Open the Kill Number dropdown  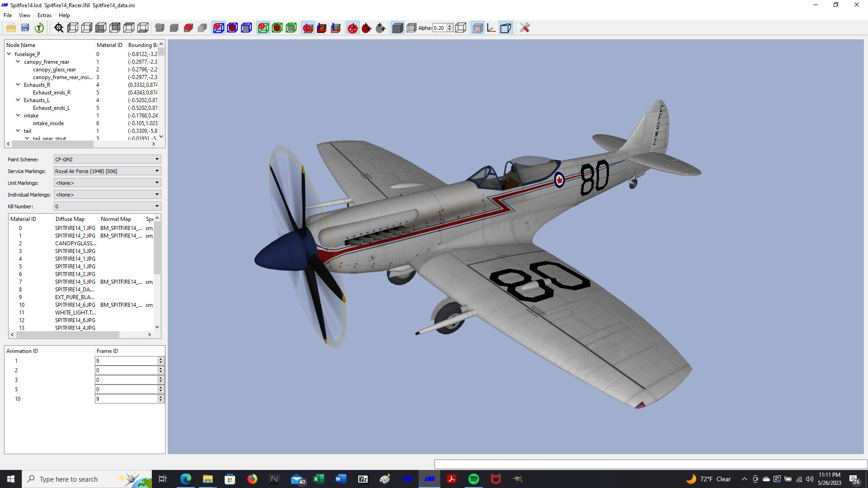(107, 206)
